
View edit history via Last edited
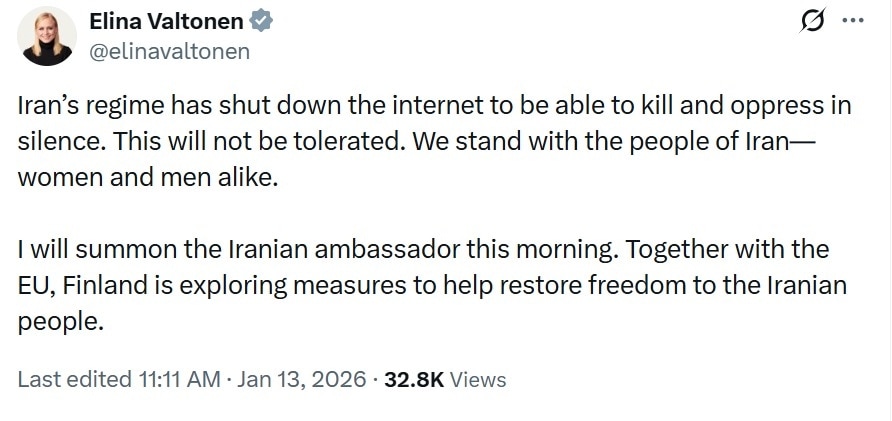point(74,380)
